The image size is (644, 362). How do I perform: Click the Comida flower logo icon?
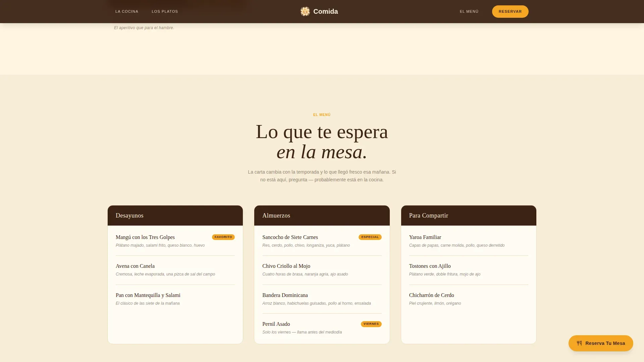305,11
